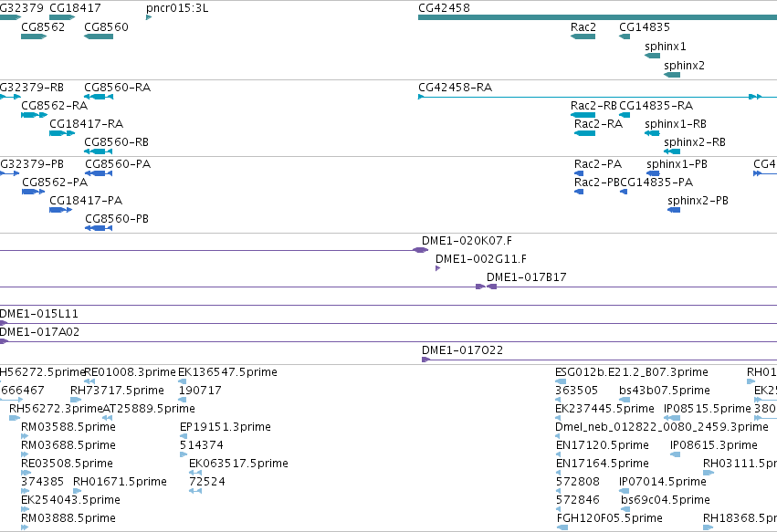The height and width of the screenshot is (532, 777).
Task: Select the DME1-002G11.F marker
Action: point(438,268)
